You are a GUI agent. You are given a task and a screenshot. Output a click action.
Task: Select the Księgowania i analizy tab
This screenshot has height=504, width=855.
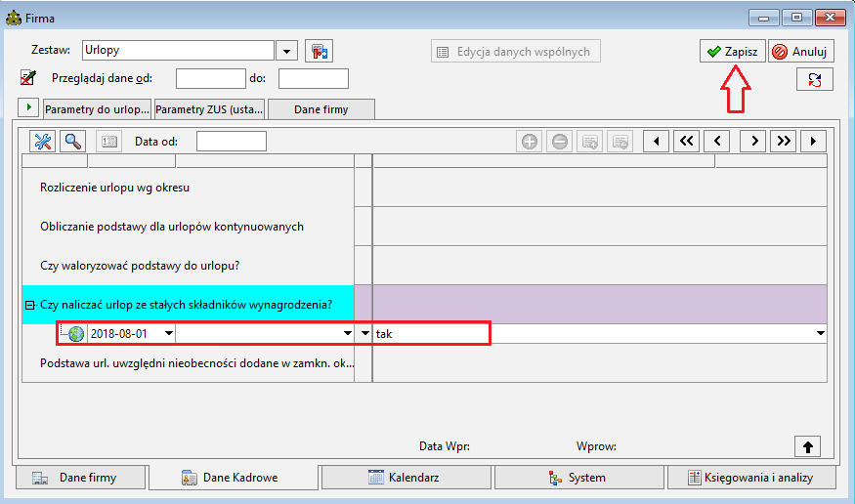[x=751, y=478]
